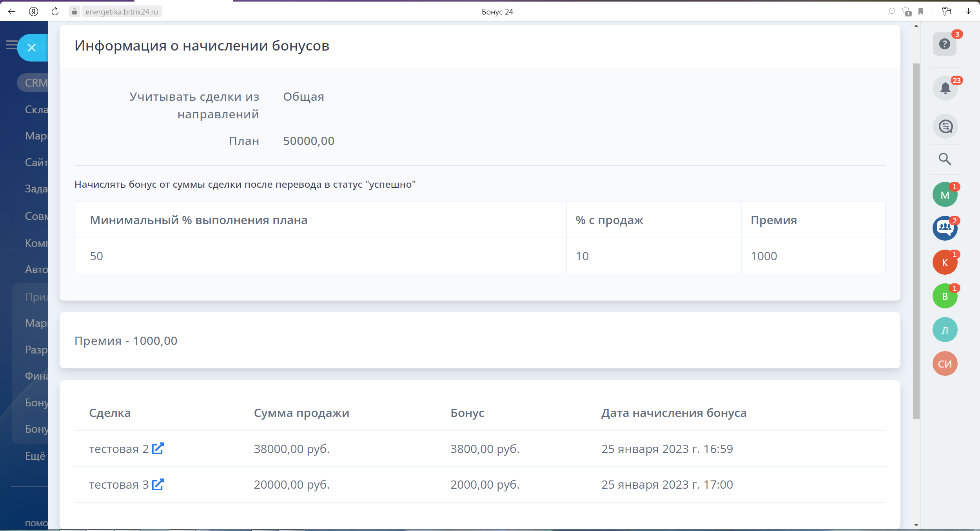980x531 pixels.
Task: Expand Ещё item in left menu
Action: coord(35,456)
